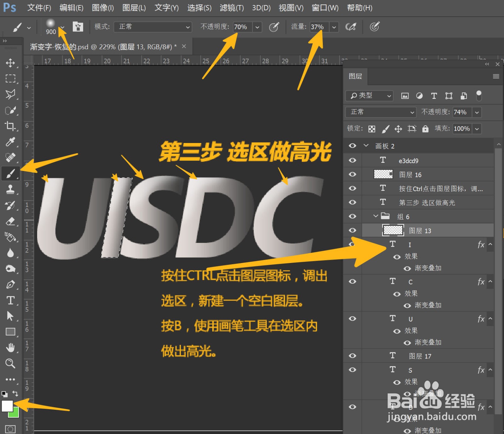Toggle visibility of 图层 13
504x434 pixels.
coord(352,230)
